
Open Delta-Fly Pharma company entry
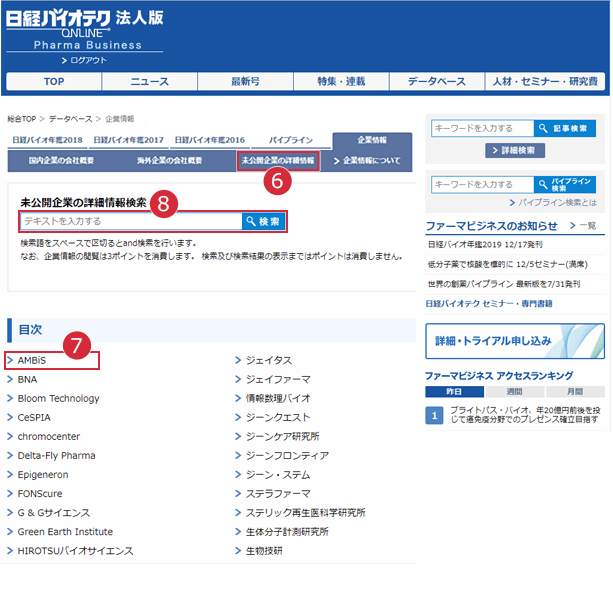coord(56,456)
